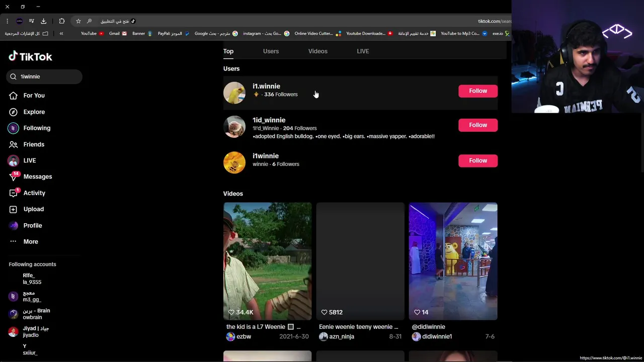
Task: Open the Youtube Downloader bookmark
Action: point(369,34)
